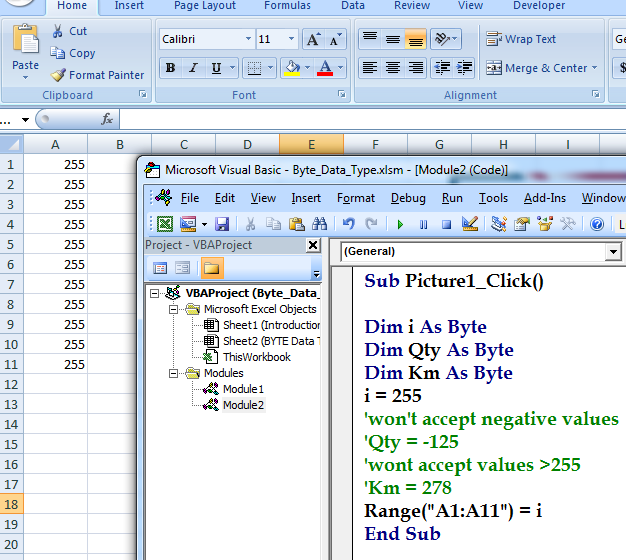Open Properties Window icon in VBA toolbar
632x560 pixels.
[522, 224]
